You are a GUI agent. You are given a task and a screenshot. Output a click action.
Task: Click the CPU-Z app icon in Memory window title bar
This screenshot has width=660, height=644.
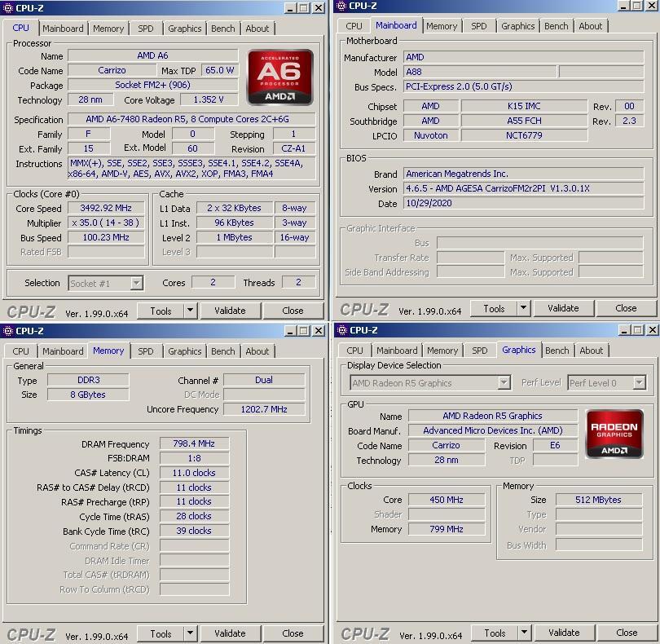(x=7, y=331)
